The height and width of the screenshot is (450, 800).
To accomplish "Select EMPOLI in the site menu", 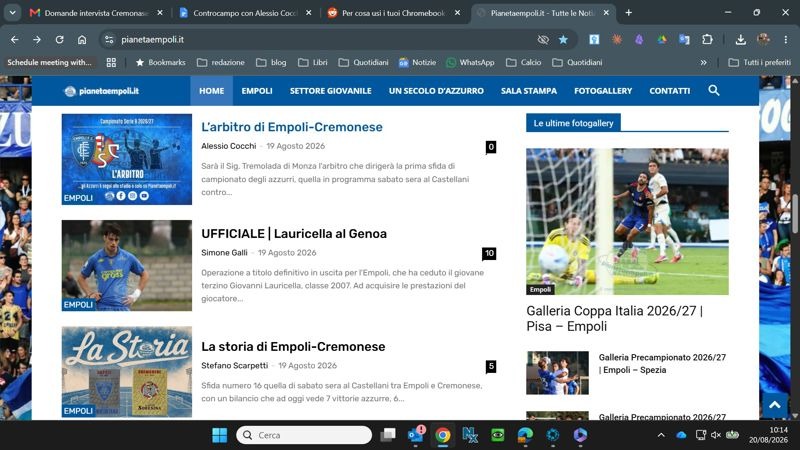I will pos(257,91).
